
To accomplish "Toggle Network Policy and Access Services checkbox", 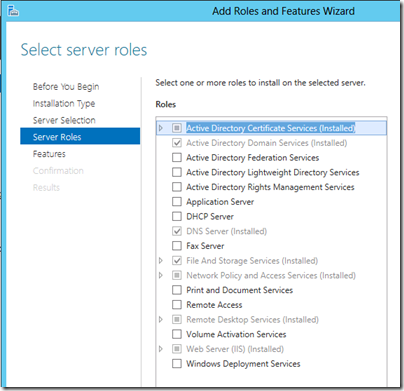I will 177,275.
